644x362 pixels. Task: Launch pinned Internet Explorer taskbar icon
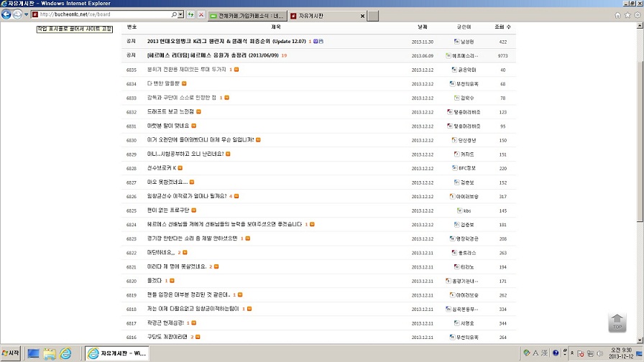66,353
